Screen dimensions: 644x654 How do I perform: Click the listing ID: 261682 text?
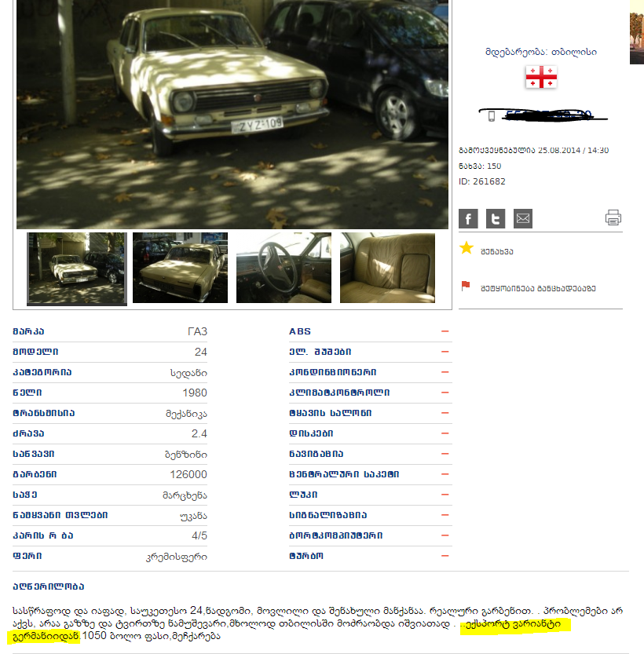click(x=481, y=182)
